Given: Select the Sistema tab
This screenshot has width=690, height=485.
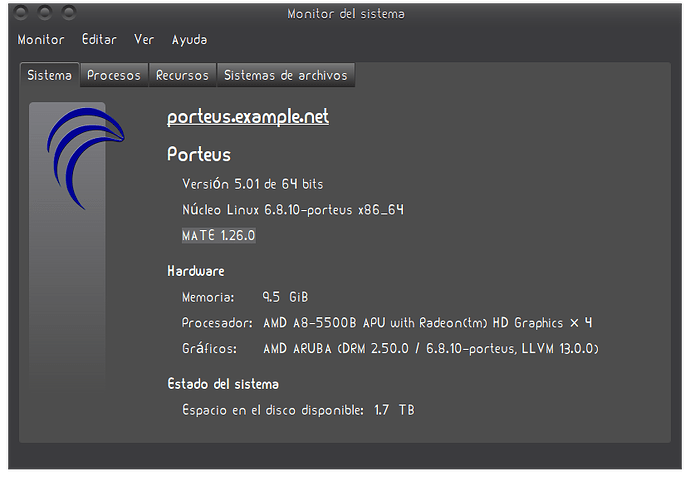Looking at the screenshot, I should click(50, 75).
